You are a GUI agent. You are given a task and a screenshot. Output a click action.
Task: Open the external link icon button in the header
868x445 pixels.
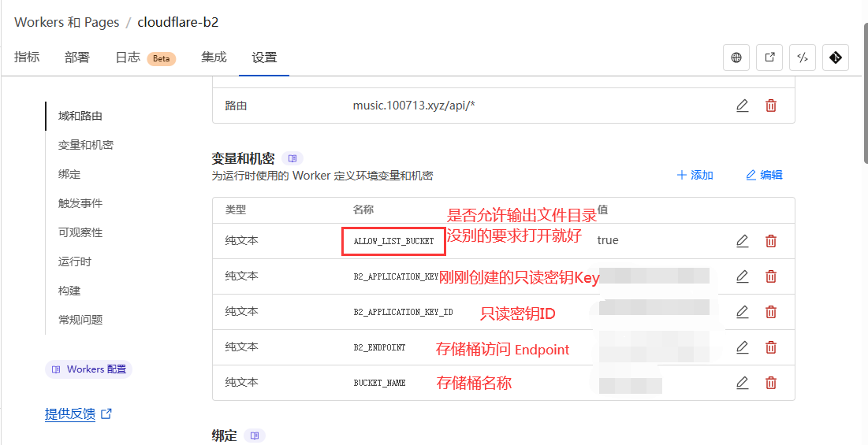click(769, 57)
